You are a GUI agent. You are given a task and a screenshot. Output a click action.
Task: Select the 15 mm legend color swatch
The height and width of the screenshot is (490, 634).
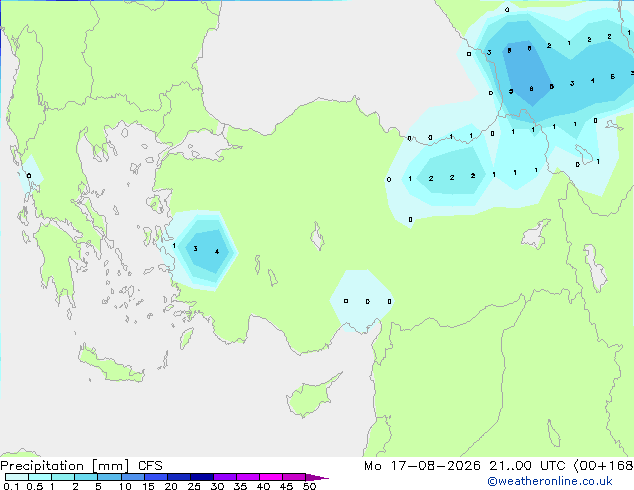(x=155, y=477)
